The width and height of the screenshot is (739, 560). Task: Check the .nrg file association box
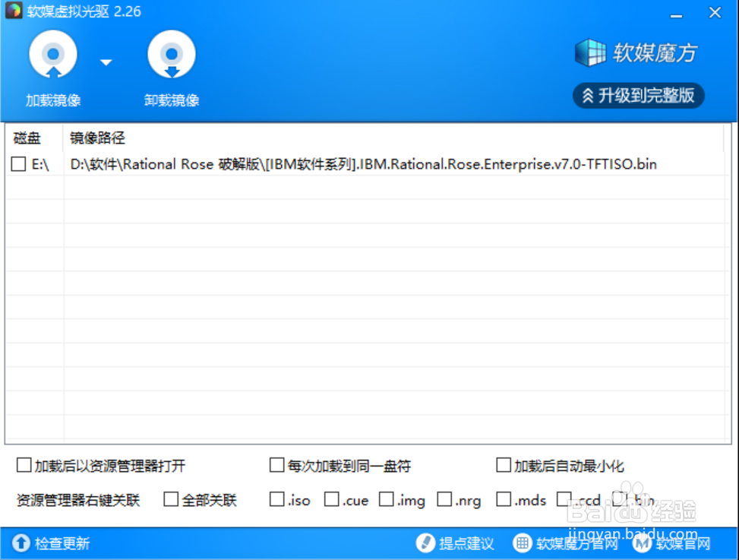pyautogui.click(x=444, y=499)
